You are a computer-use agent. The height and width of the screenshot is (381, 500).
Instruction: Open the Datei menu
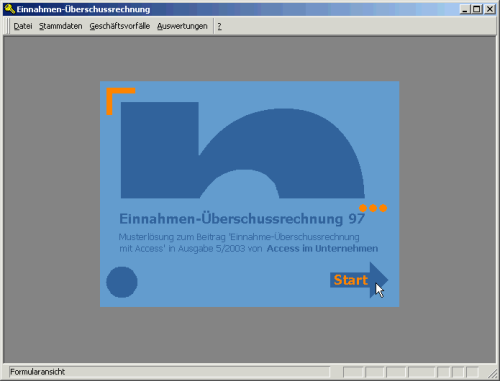coord(23,26)
